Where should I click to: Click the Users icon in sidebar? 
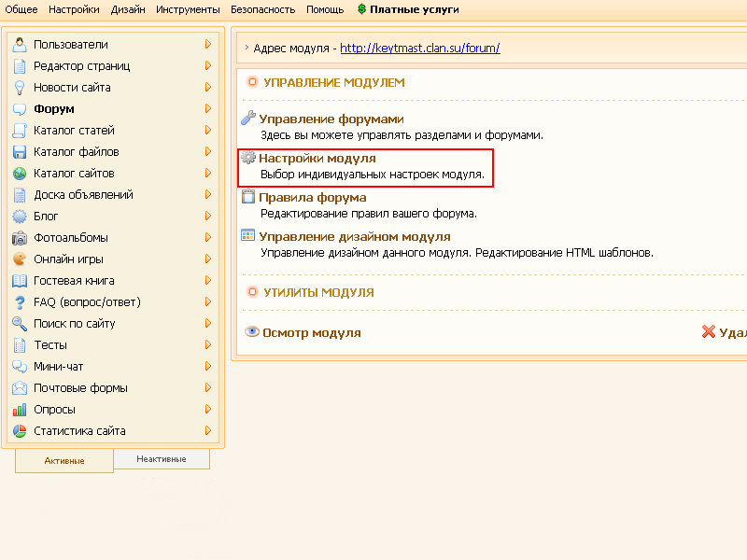[x=19, y=45]
